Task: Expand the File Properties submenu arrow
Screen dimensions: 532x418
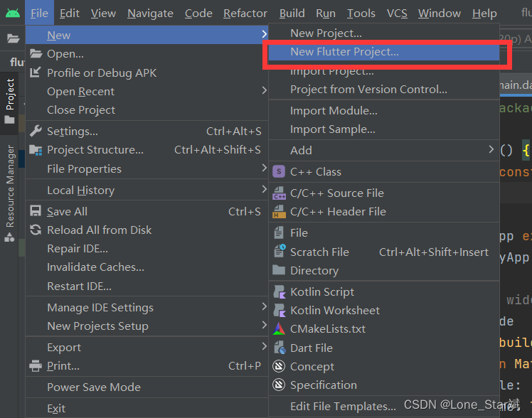Action: click(265, 168)
